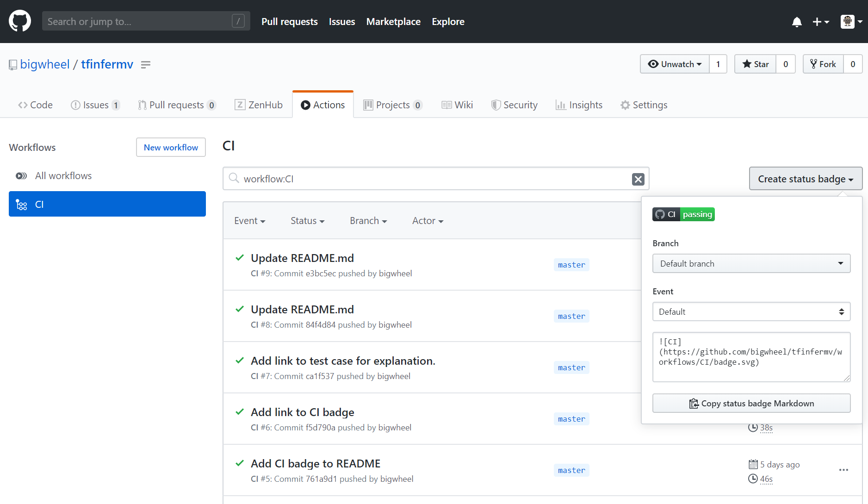
Task: Click green checkmark for CI #5 run
Action: [x=240, y=463]
